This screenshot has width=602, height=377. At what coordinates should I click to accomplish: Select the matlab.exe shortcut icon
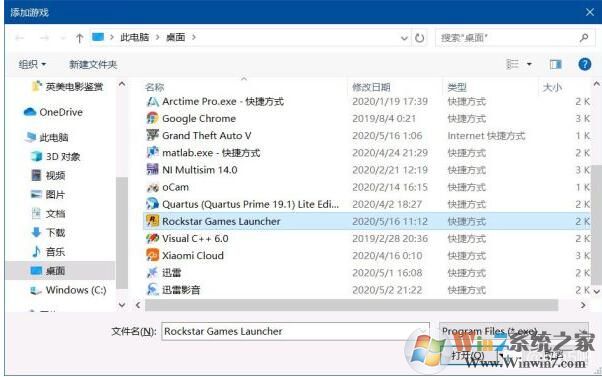(152, 152)
